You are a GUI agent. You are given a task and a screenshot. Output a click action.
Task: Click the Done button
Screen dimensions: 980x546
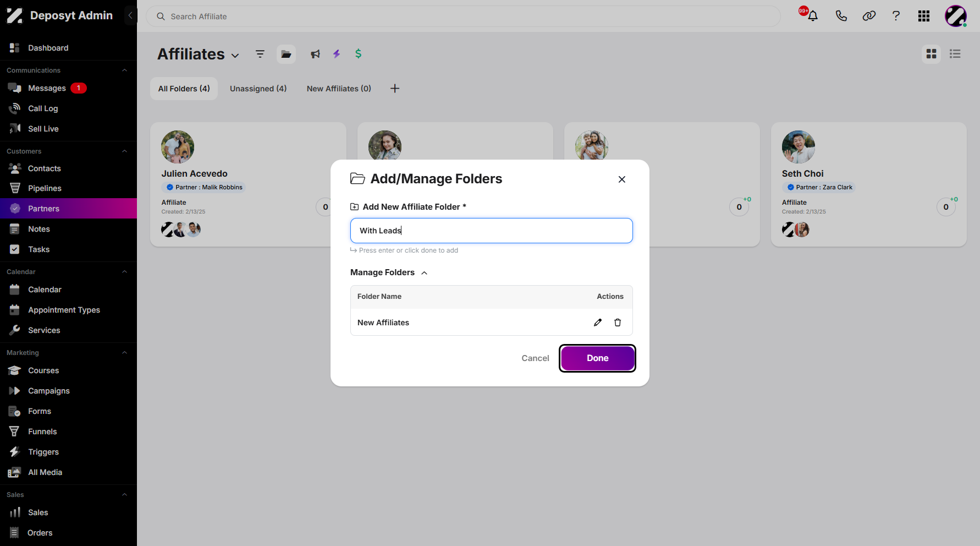pos(598,358)
